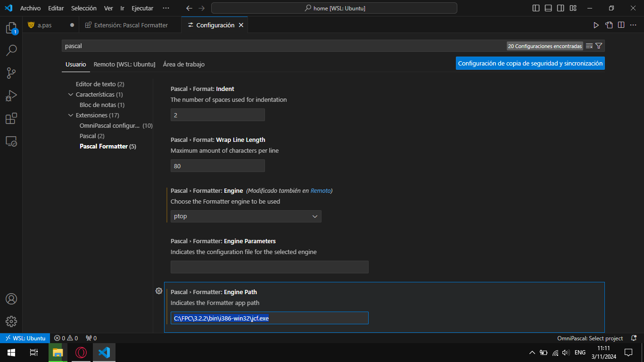The width and height of the screenshot is (644, 362).
Task: Switch to the a.pas editor tab
Action: (50, 25)
